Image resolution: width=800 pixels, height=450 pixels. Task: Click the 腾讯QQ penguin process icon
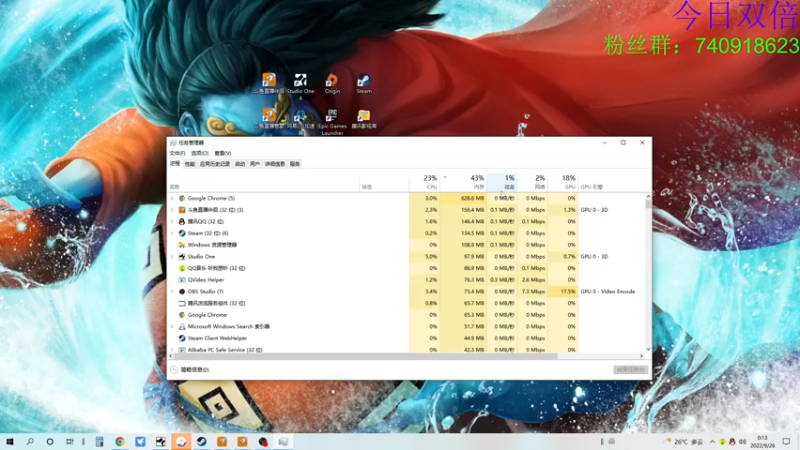coord(182,221)
